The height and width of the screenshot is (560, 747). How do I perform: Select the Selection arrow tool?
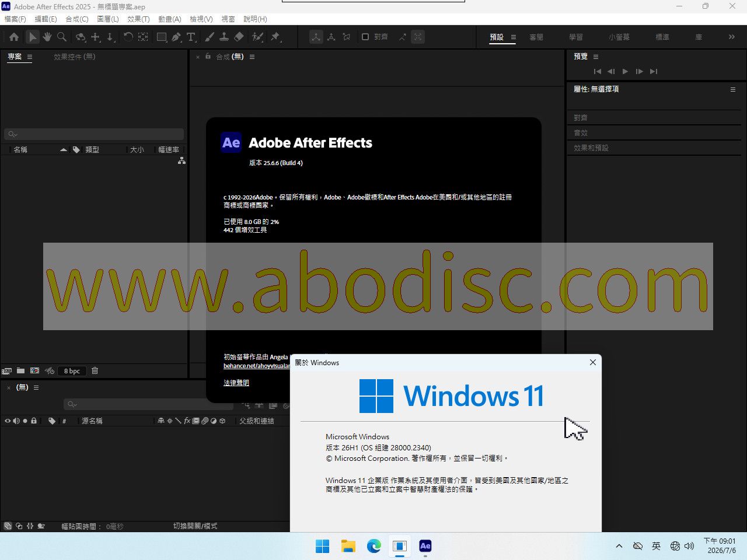(x=33, y=37)
